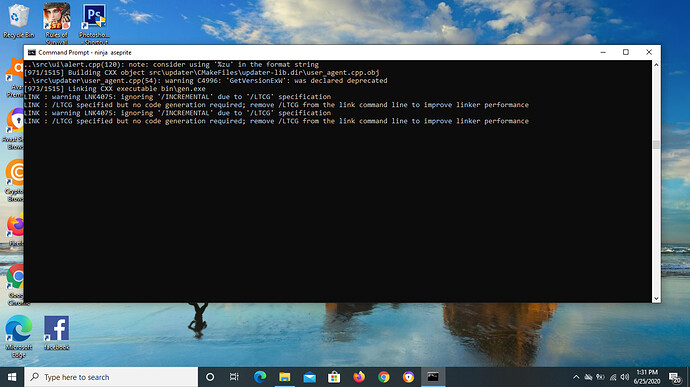
Task: Open Firefox desktop shortcut
Action: (15, 230)
